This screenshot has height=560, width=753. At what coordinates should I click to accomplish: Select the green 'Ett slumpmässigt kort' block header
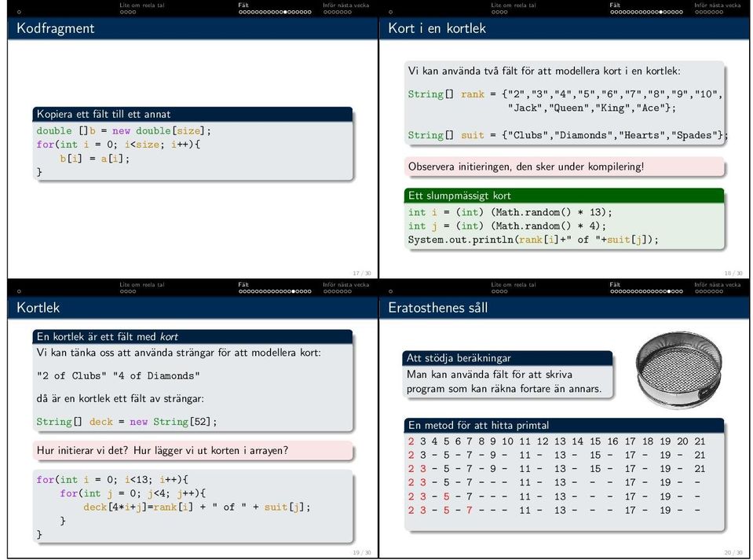(x=564, y=196)
